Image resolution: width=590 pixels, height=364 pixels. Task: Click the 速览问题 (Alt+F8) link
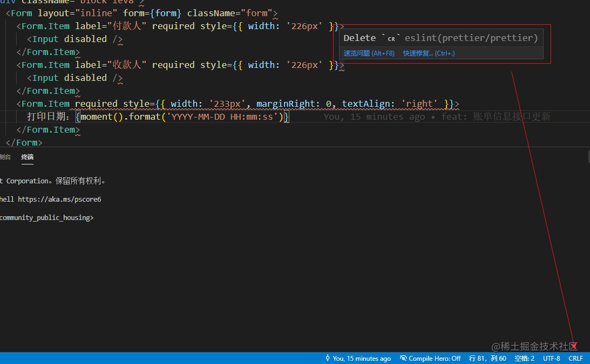pos(369,53)
